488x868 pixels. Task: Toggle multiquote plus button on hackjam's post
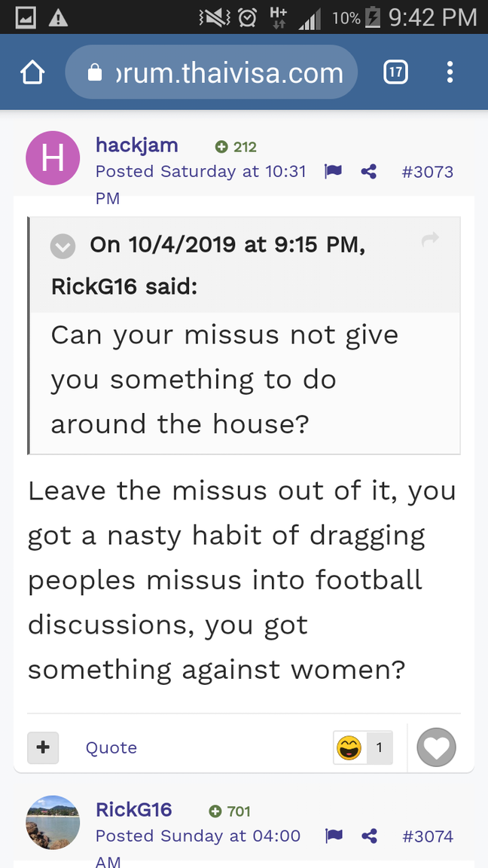click(43, 747)
